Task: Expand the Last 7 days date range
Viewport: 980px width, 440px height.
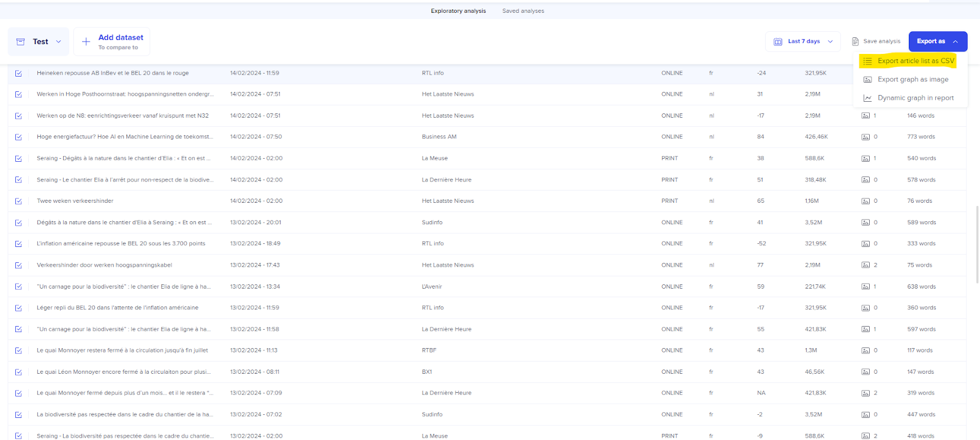Action: [x=803, y=42]
